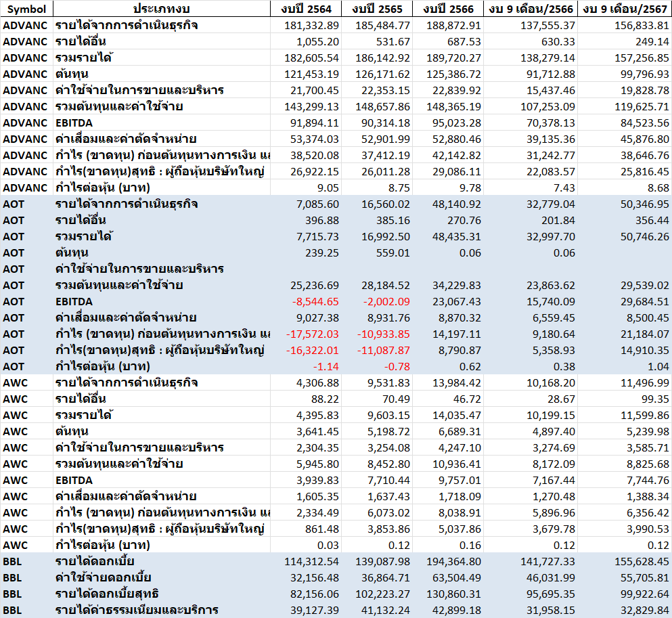Select AWC total revenue 14,035.47
The image size is (672, 618).
[456, 416]
